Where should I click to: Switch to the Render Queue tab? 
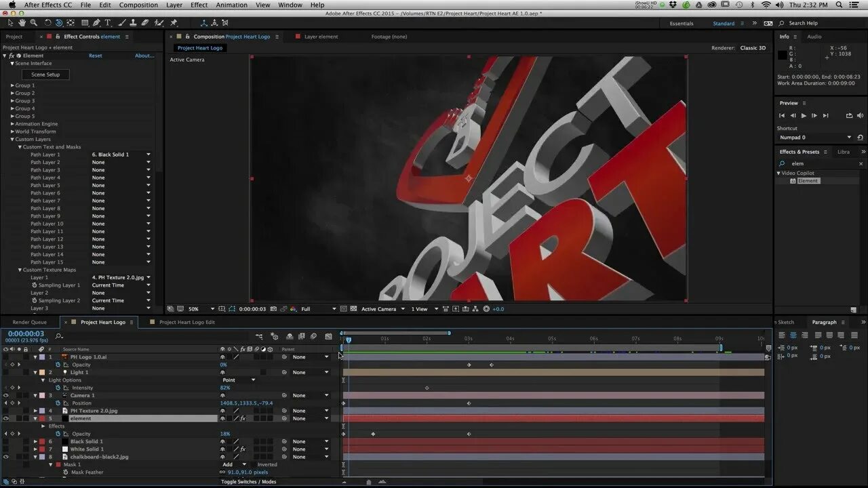[x=30, y=322]
